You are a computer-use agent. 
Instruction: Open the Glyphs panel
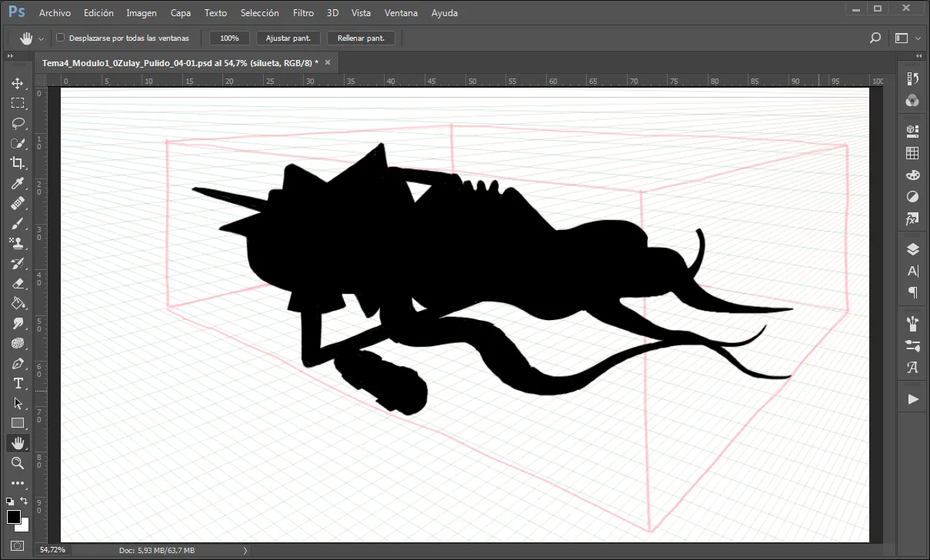click(913, 367)
